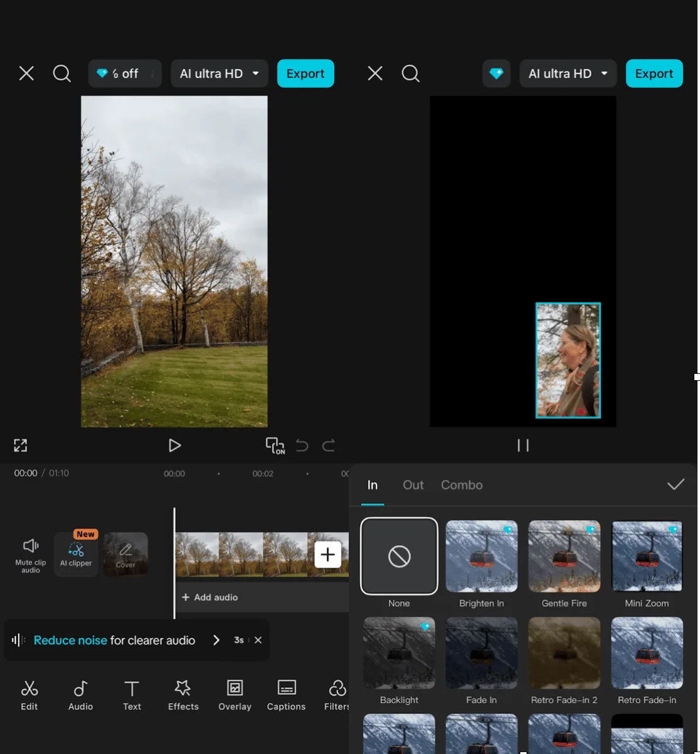Choose the Mini Zoom animation
This screenshot has height=754, width=700.
(647, 556)
